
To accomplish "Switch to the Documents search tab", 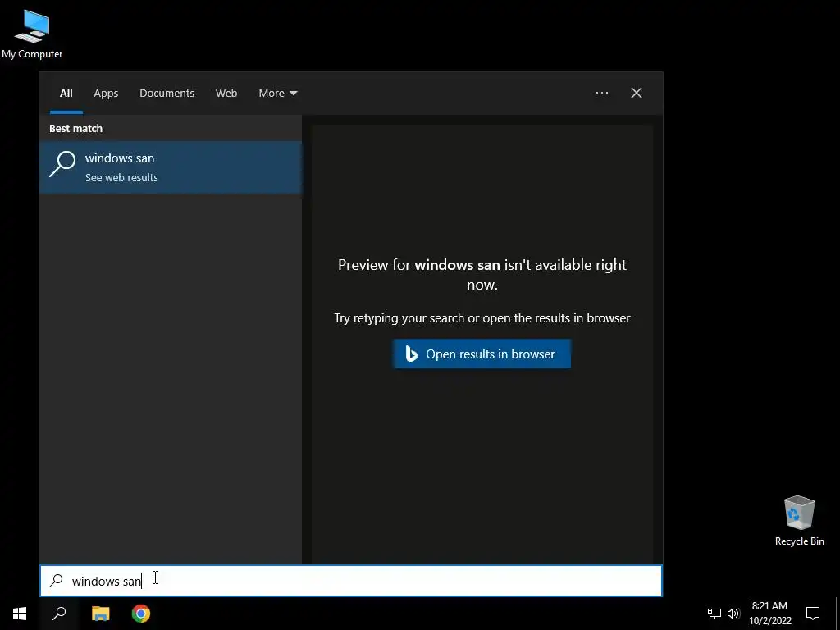I will coord(167,94).
